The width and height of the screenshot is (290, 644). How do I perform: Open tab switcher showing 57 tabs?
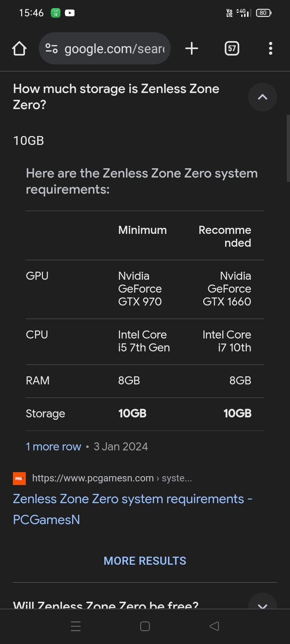[x=232, y=49]
